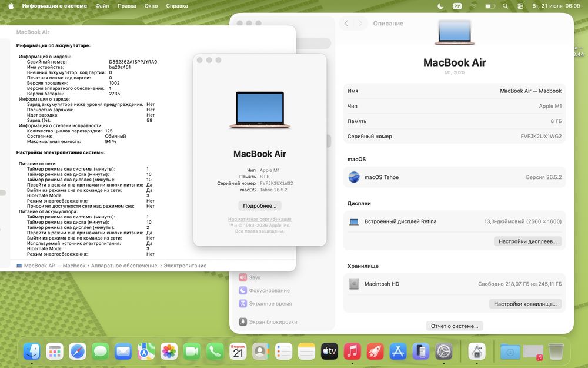Screen dimensions: 588x368
Task: Open the Информация о системе menu
Action: coord(54,6)
